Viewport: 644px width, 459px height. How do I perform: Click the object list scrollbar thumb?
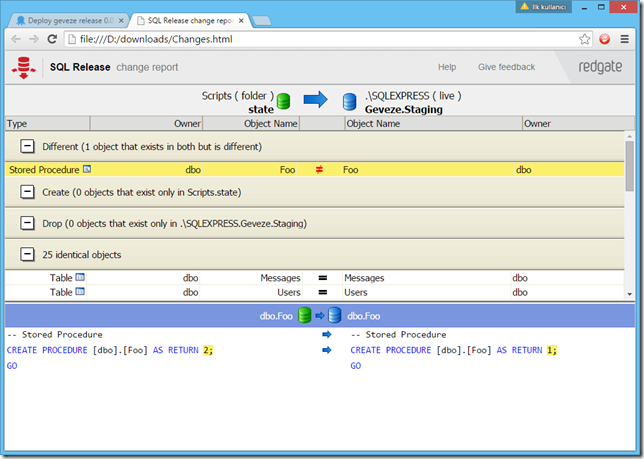(630, 166)
